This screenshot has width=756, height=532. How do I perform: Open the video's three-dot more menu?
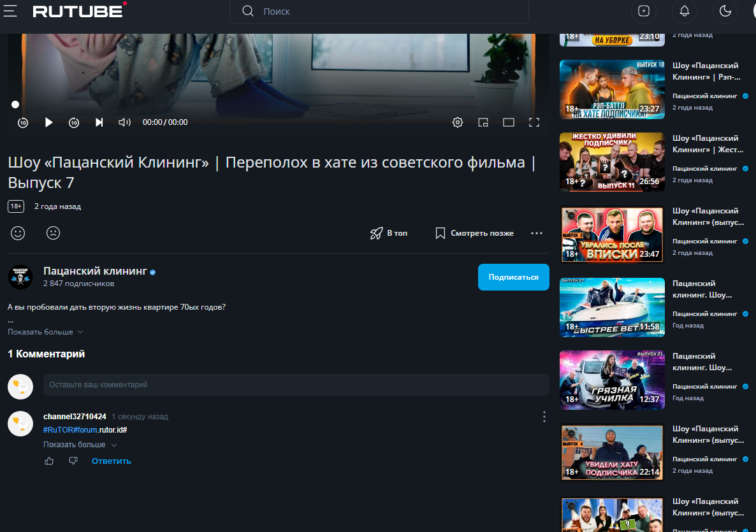pyautogui.click(x=537, y=233)
